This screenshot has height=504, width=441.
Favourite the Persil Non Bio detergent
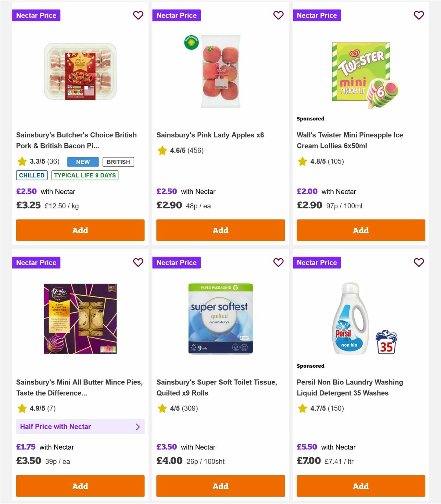419,263
